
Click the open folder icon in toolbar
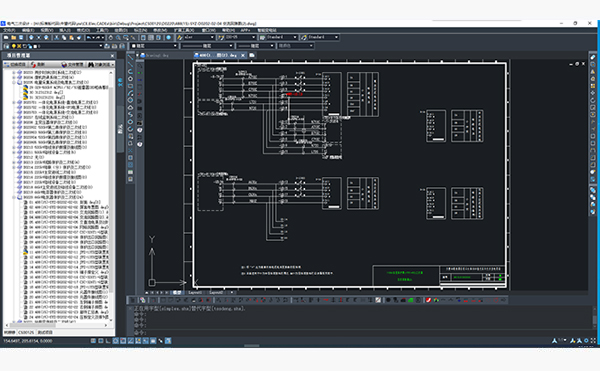tap(14, 37)
